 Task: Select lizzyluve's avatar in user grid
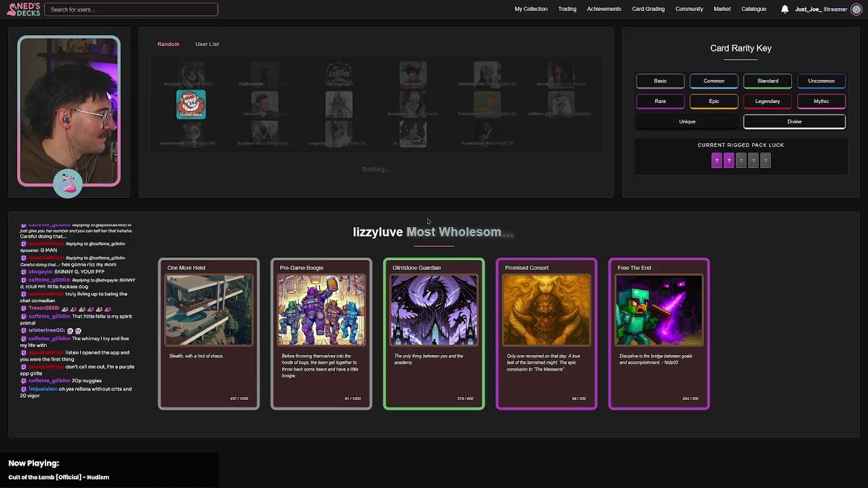point(264,133)
